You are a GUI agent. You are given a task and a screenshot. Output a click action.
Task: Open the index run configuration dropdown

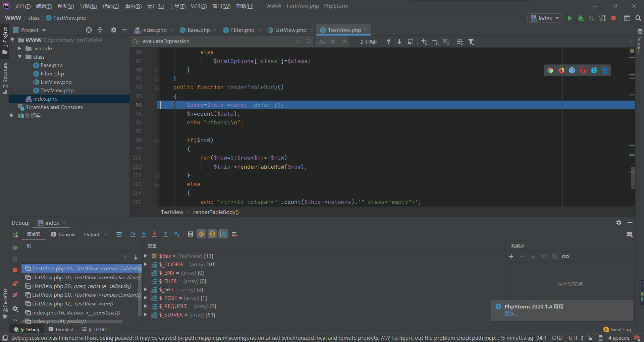[x=545, y=18]
